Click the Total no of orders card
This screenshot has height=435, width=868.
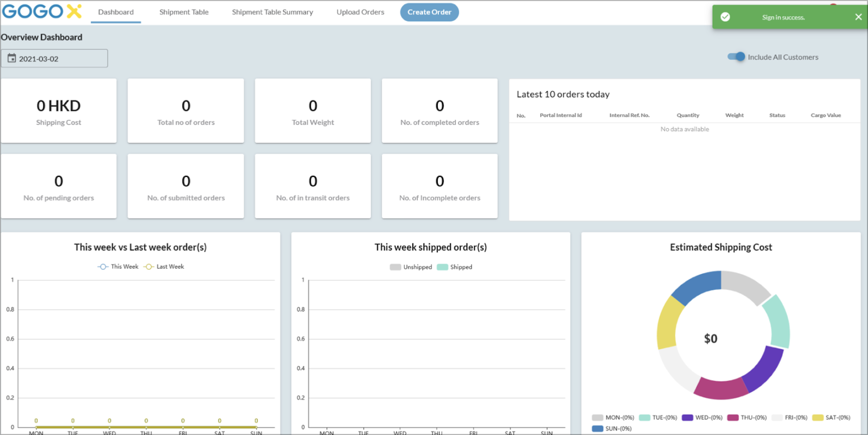[x=186, y=111]
